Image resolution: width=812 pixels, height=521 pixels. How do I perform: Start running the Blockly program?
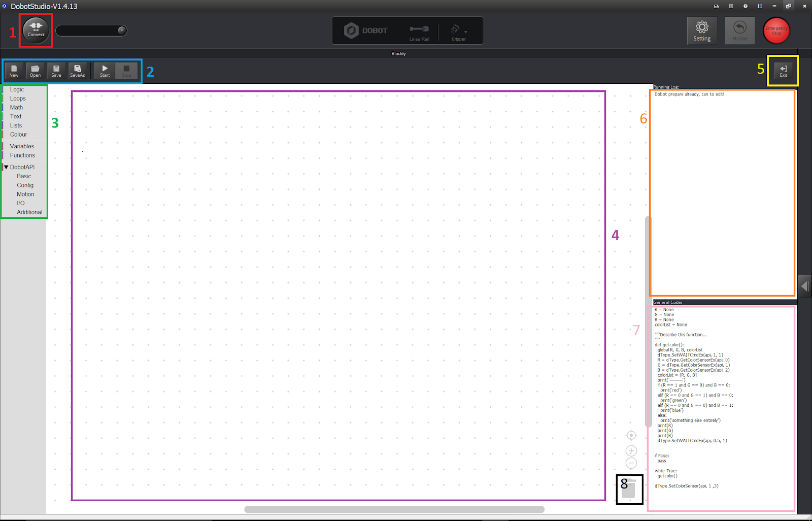(x=105, y=71)
